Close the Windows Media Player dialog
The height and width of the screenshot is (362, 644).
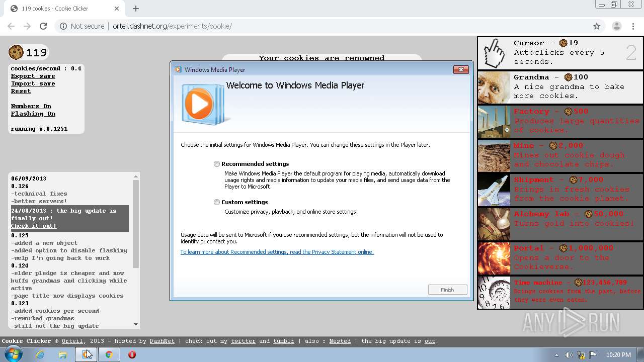click(x=461, y=69)
